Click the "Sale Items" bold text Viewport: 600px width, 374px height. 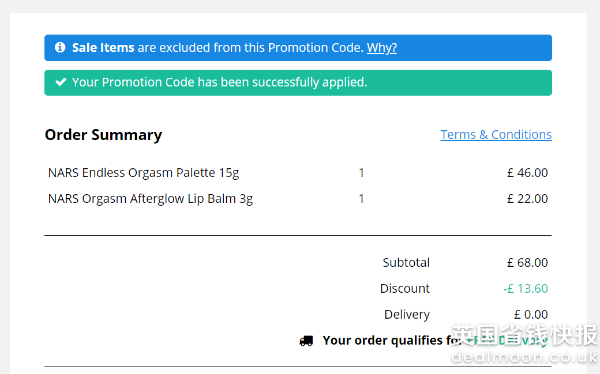pyautogui.click(x=103, y=48)
